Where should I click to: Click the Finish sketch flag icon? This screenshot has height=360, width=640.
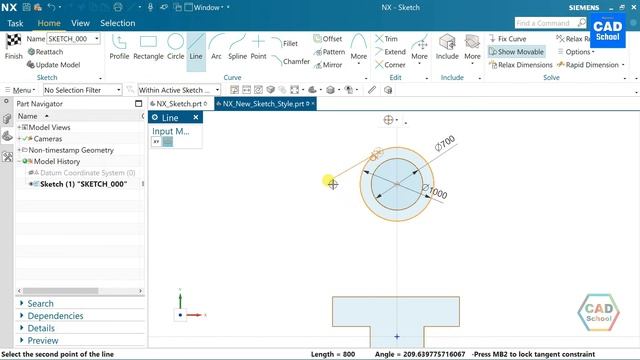13,41
